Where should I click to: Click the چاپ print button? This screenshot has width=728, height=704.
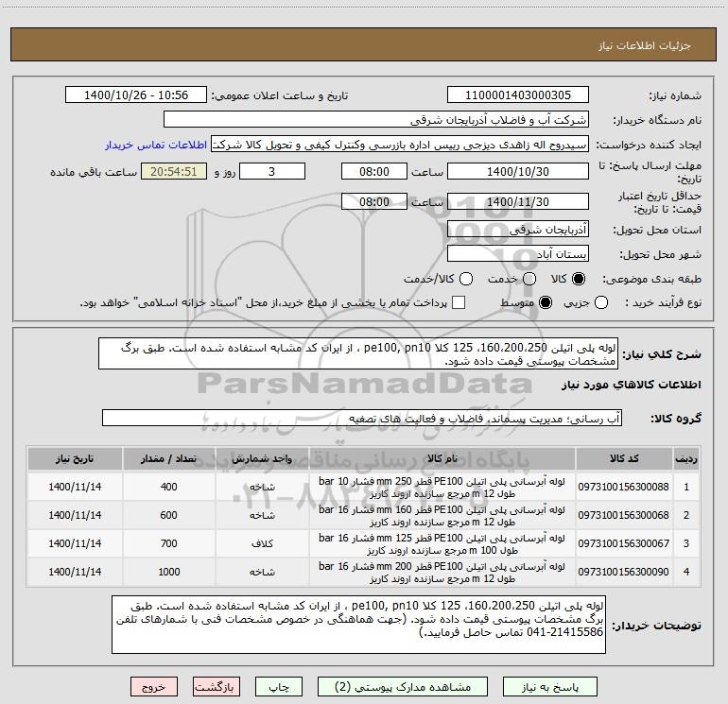tap(279, 687)
